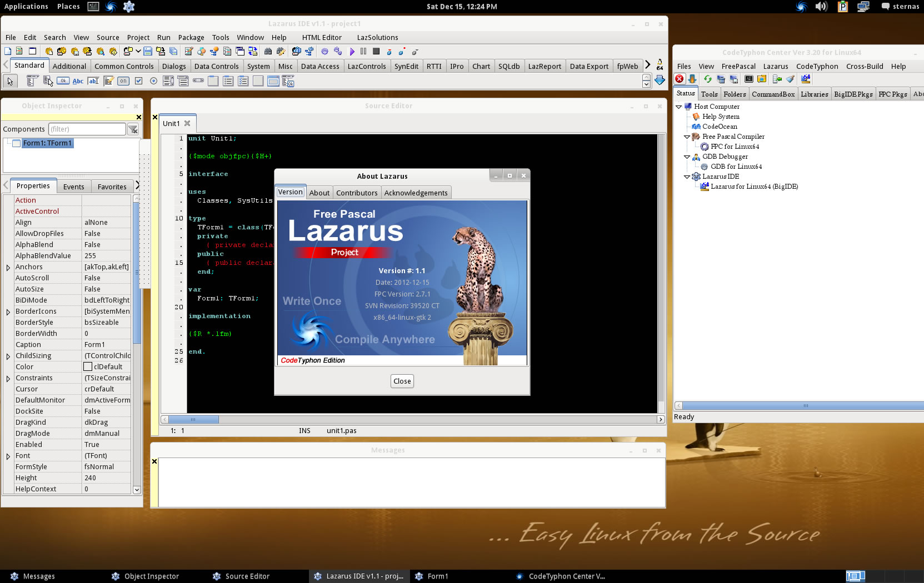Viewport: 924px width, 583px height.
Task: Collapse the Host Computer tree node
Action: 678,107
